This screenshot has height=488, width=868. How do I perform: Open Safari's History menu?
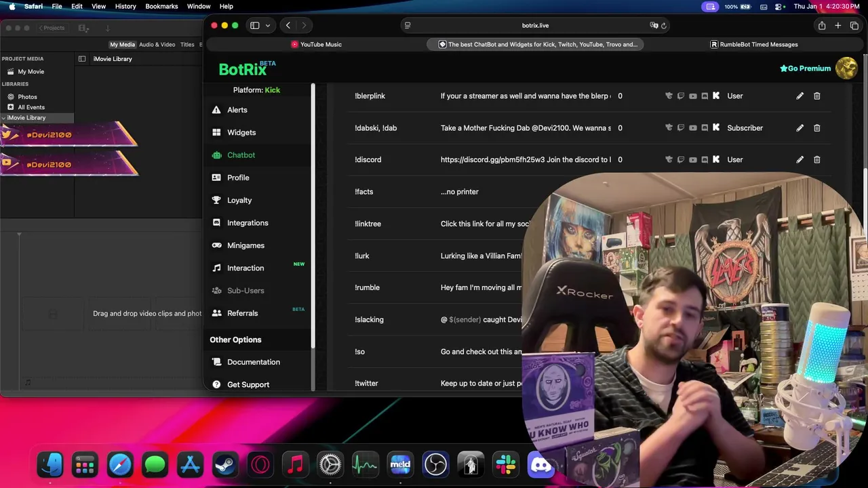point(125,6)
